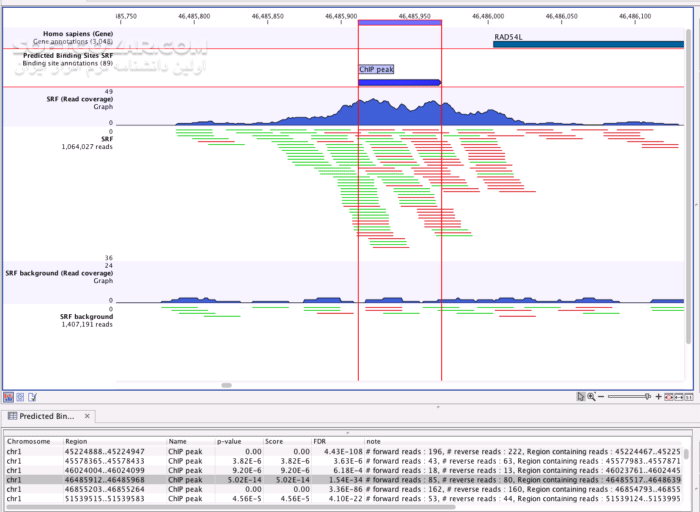Click the minus zoom-out button

[x=601, y=396]
